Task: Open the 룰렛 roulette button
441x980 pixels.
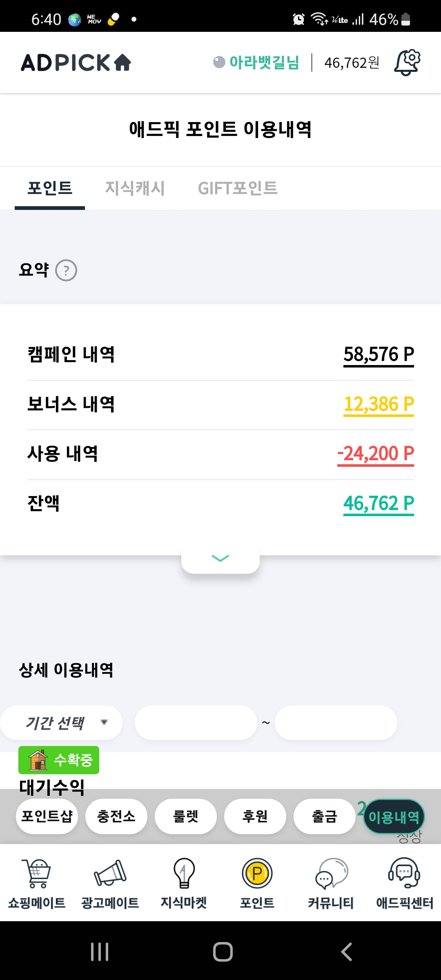Action: coord(186,817)
